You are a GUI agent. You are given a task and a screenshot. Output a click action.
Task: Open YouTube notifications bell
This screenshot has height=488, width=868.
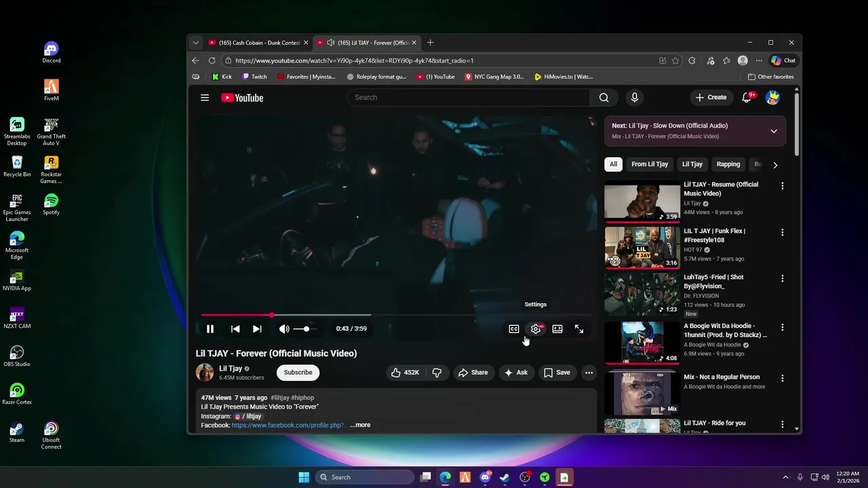(x=747, y=98)
